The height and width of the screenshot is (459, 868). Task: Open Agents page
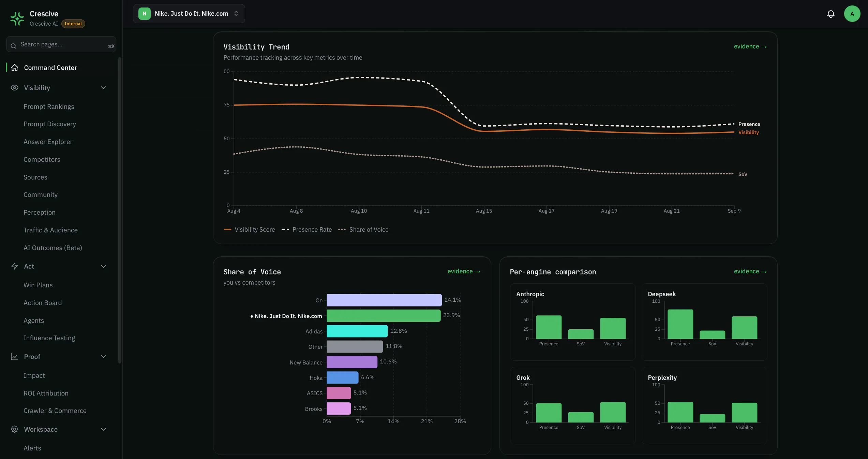click(34, 320)
